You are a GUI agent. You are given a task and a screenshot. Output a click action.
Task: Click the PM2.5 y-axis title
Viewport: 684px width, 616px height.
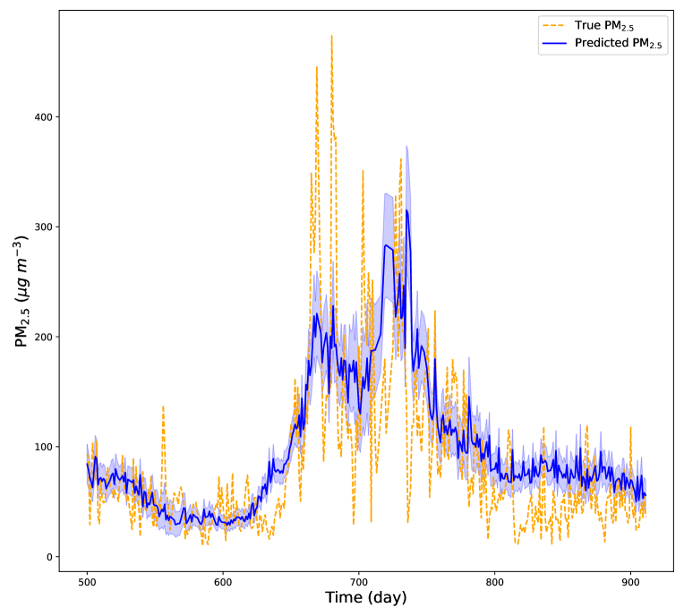point(21,291)
